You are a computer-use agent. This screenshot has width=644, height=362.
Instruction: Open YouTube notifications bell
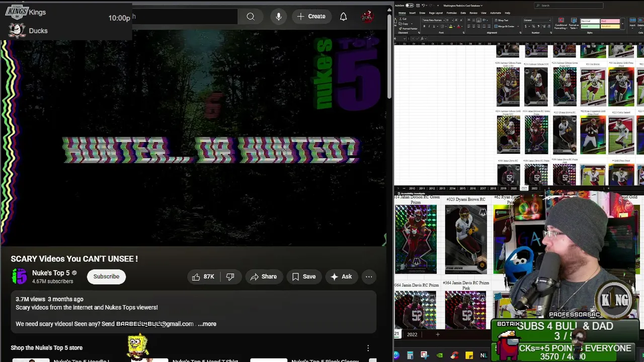[x=343, y=17]
